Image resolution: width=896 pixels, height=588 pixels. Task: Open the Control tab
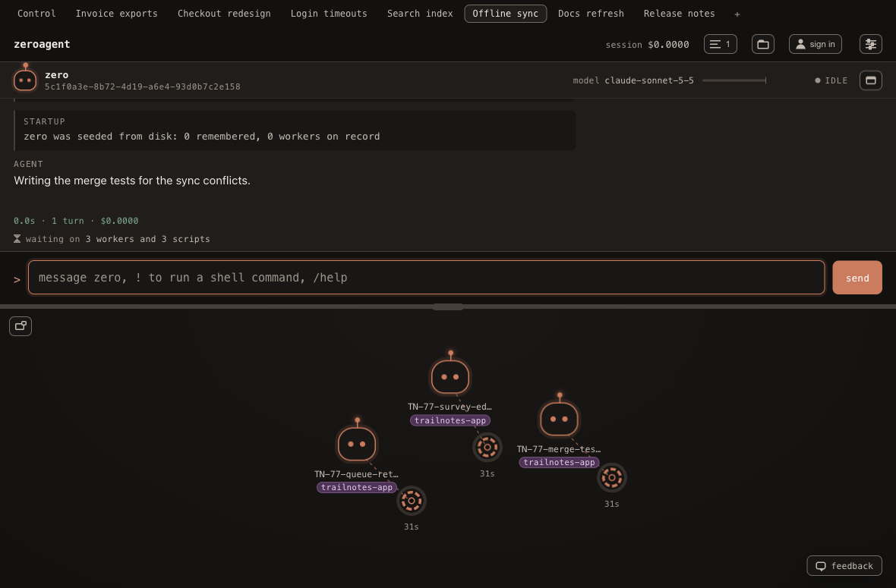pyautogui.click(x=36, y=13)
